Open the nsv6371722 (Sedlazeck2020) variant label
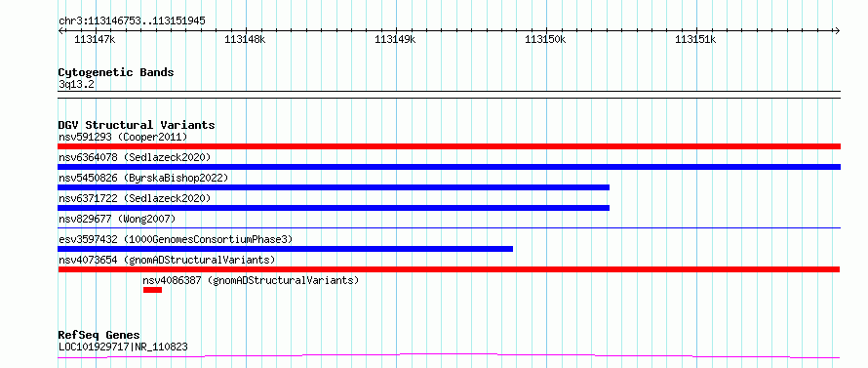 click(x=135, y=198)
